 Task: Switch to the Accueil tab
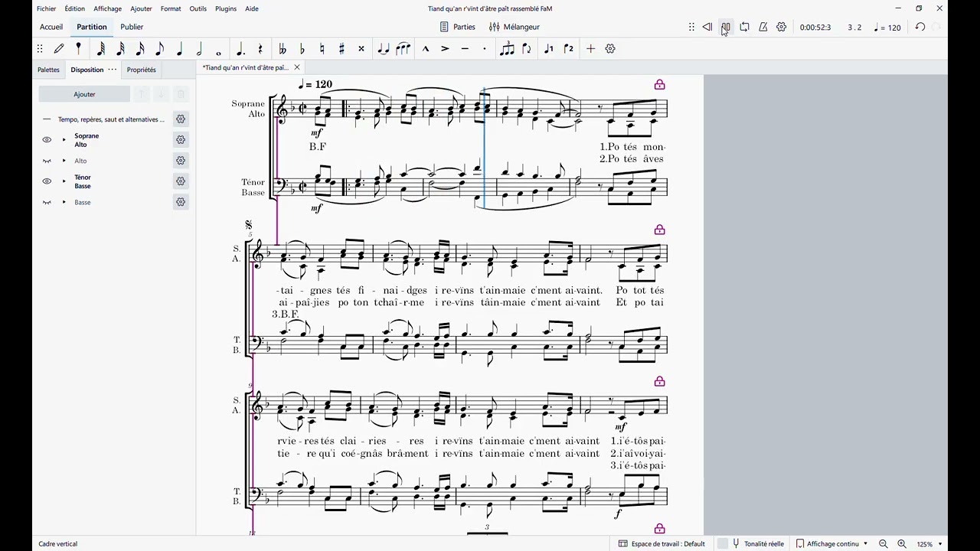(51, 27)
